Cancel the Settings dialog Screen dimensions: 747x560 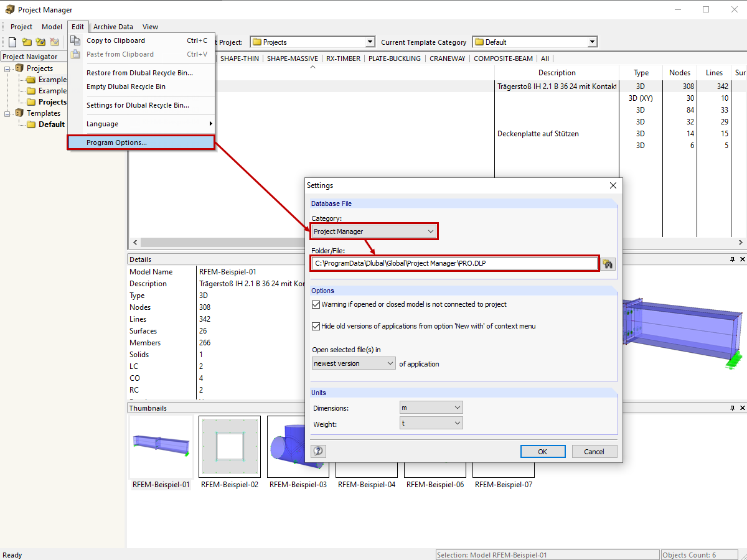coord(594,451)
